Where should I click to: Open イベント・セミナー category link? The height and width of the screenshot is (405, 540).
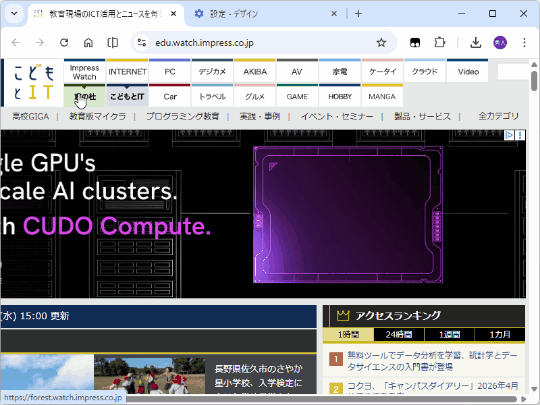tap(337, 116)
